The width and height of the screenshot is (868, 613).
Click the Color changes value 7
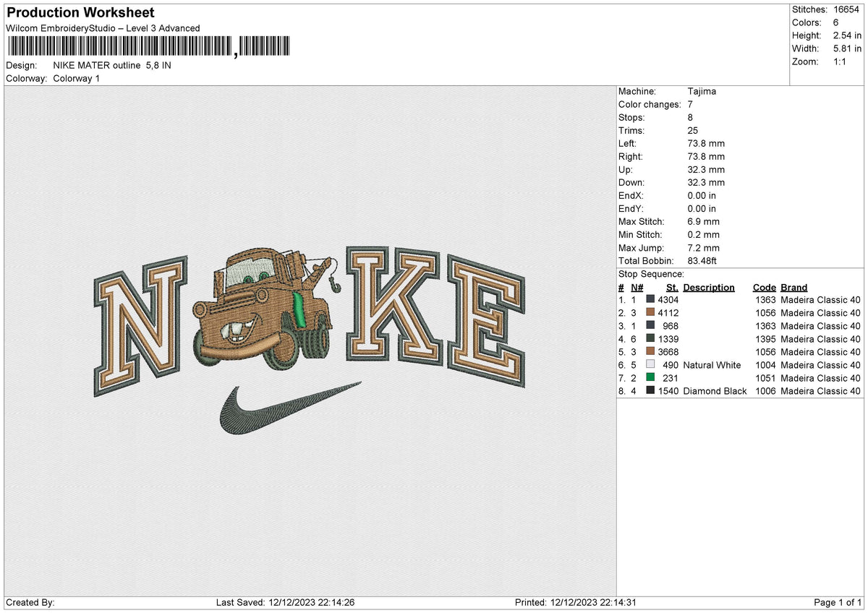click(x=691, y=105)
